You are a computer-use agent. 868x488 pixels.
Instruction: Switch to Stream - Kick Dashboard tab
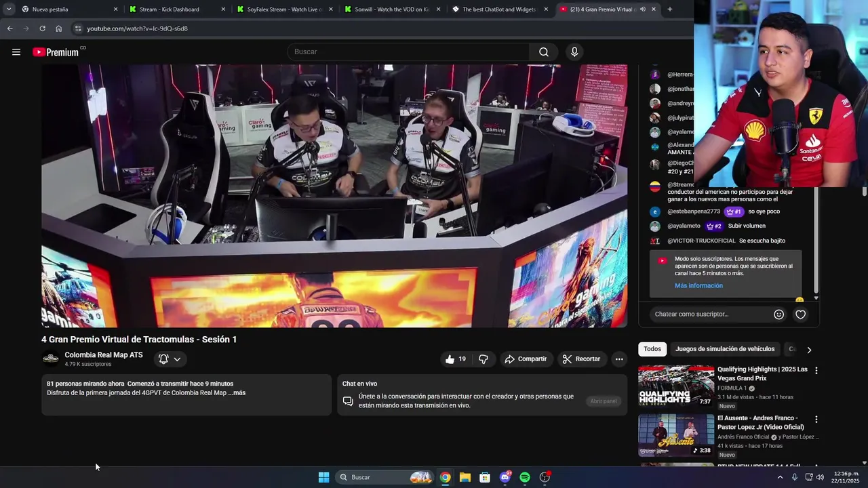tap(176, 9)
